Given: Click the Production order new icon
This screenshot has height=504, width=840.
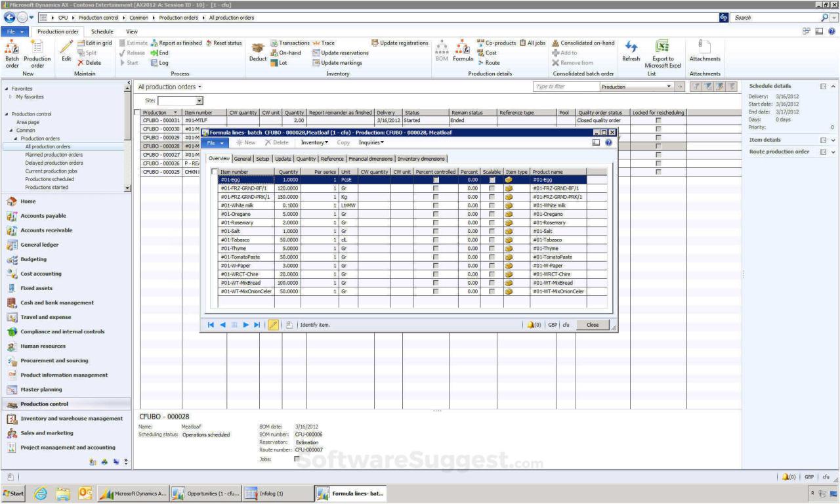Looking at the screenshot, I should coord(37,54).
